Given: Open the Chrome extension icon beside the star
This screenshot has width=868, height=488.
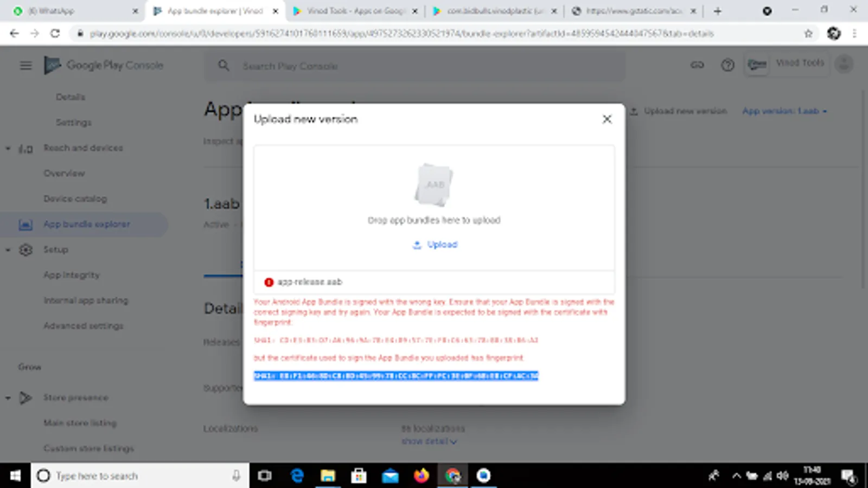Looking at the screenshot, I should [x=834, y=34].
